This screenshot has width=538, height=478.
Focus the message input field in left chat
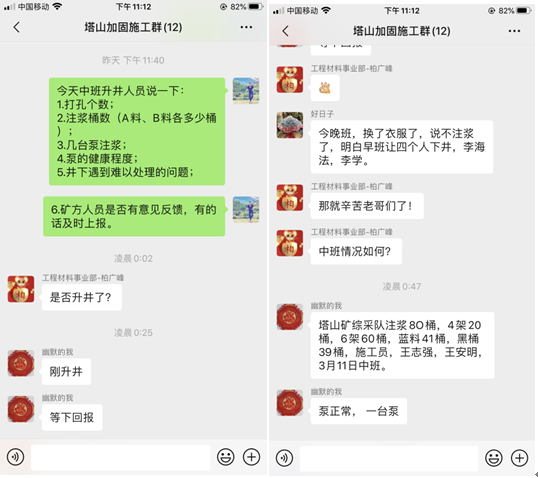tap(120, 457)
